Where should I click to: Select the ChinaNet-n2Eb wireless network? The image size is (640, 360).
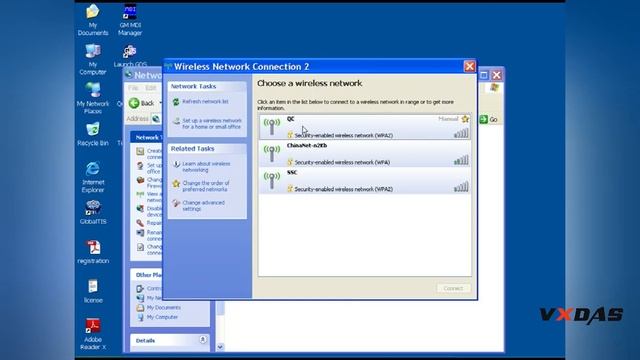tap(365, 154)
